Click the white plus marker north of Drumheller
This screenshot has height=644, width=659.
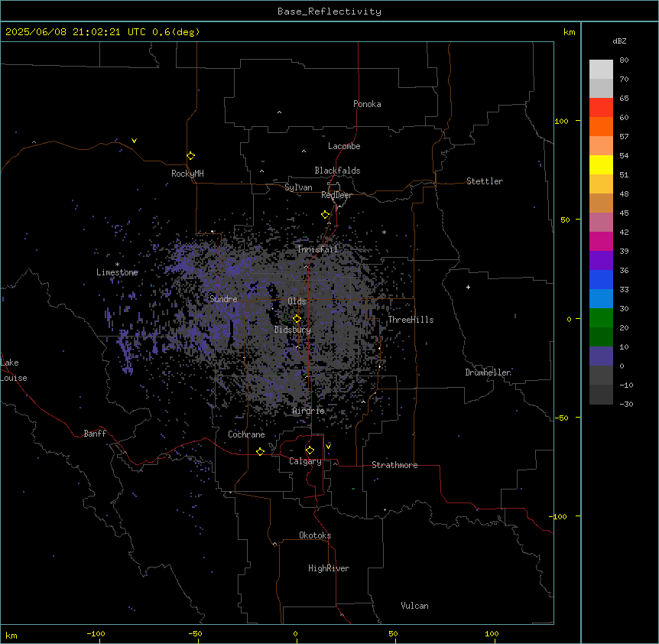[x=468, y=287]
